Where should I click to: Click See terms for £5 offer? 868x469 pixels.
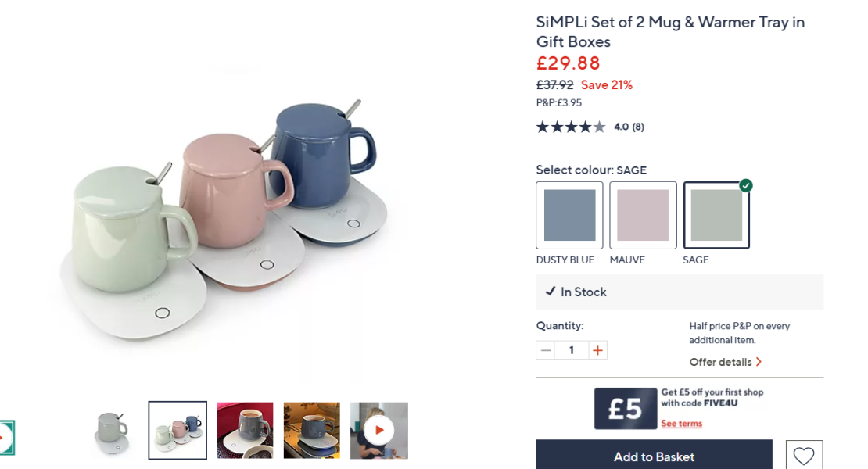tap(681, 423)
